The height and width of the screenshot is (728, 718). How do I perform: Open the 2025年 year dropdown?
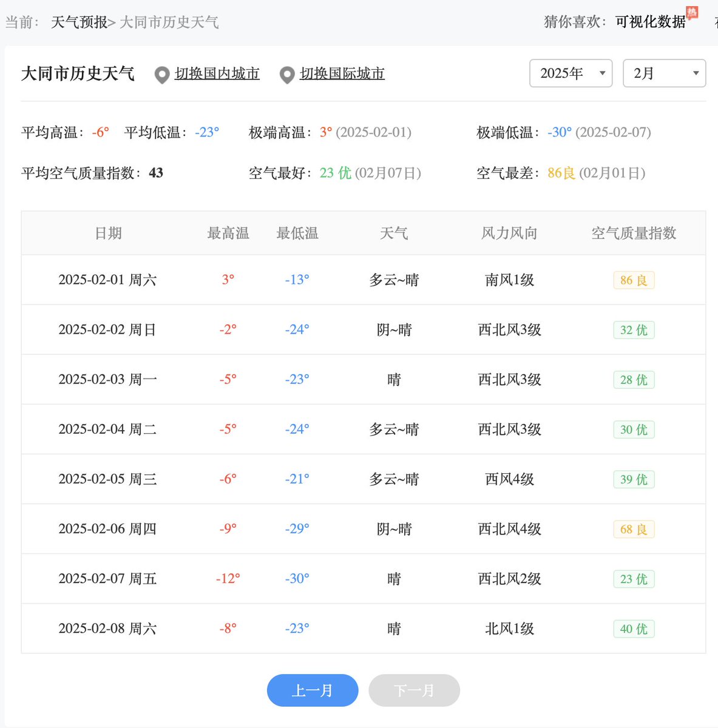[571, 73]
